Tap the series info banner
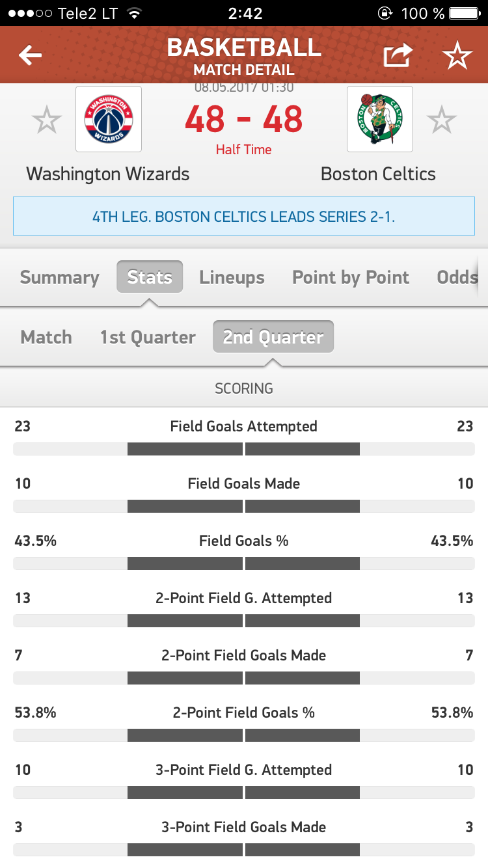Viewport: 488px width, 868px height. (x=244, y=216)
